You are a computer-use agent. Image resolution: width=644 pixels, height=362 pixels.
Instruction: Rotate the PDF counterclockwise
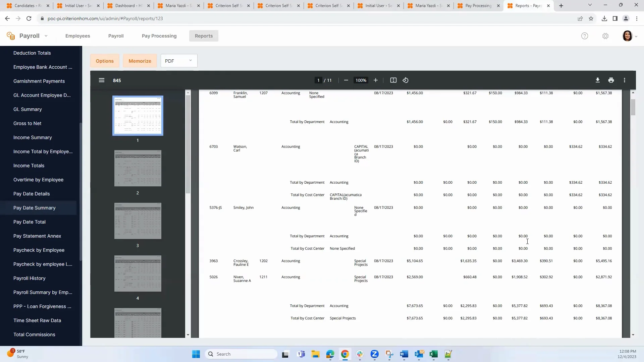(406, 80)
